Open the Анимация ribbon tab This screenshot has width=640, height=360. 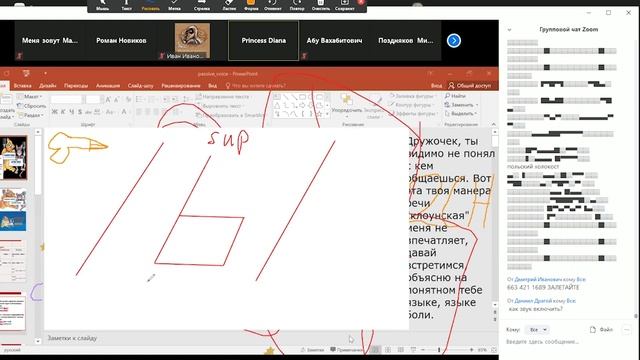pyautogui.click(x=108, y=86)
